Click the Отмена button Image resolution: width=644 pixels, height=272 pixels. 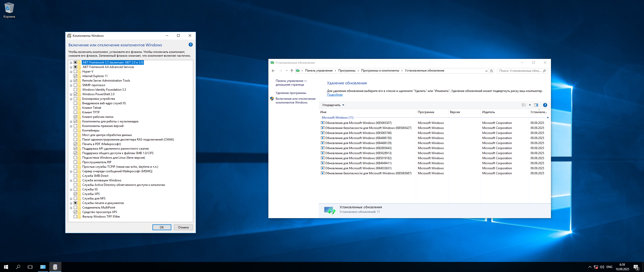[x=183, y=227]
